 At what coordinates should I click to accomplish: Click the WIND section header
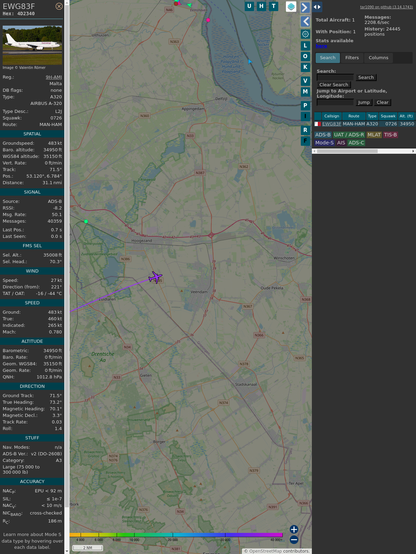coord(32,271)
